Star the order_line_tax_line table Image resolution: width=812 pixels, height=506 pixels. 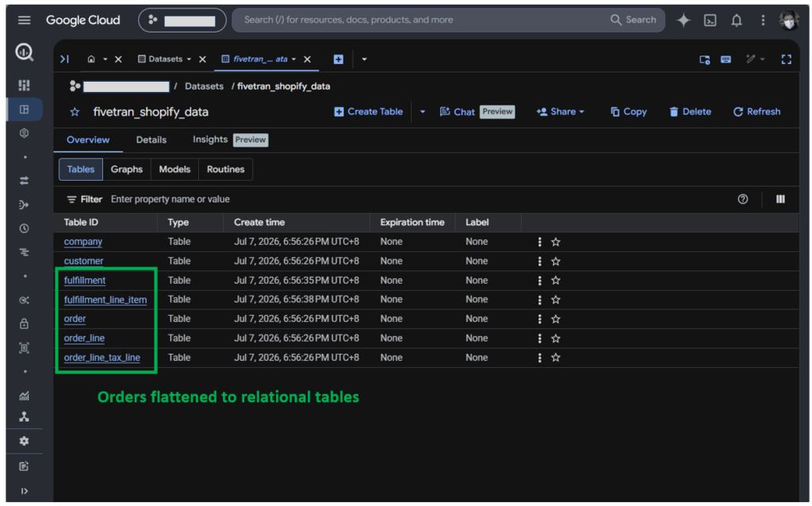(x=555, y=358)
